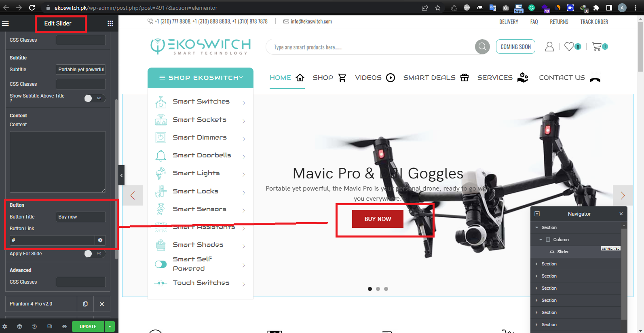Collapse first Section in Navigator
Image resolution: width=644 pixels, height=333 pixels.
tap(537, 228)
